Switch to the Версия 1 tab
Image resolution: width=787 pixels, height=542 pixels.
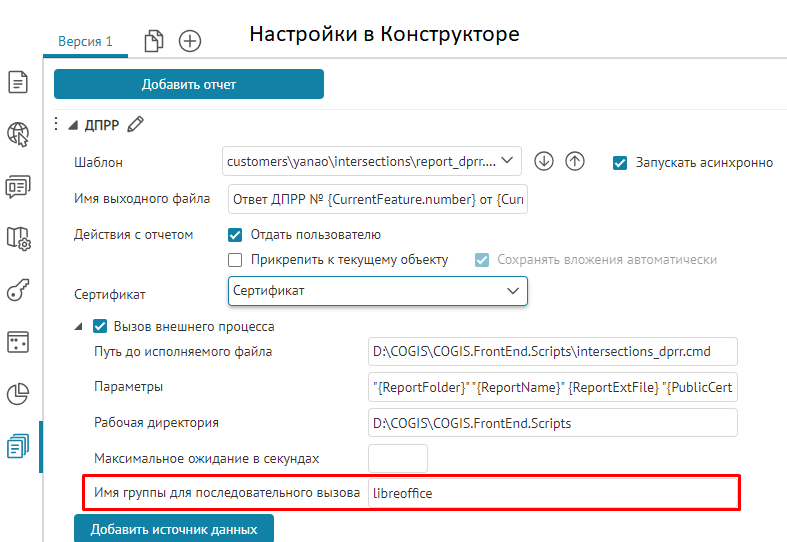85,42
